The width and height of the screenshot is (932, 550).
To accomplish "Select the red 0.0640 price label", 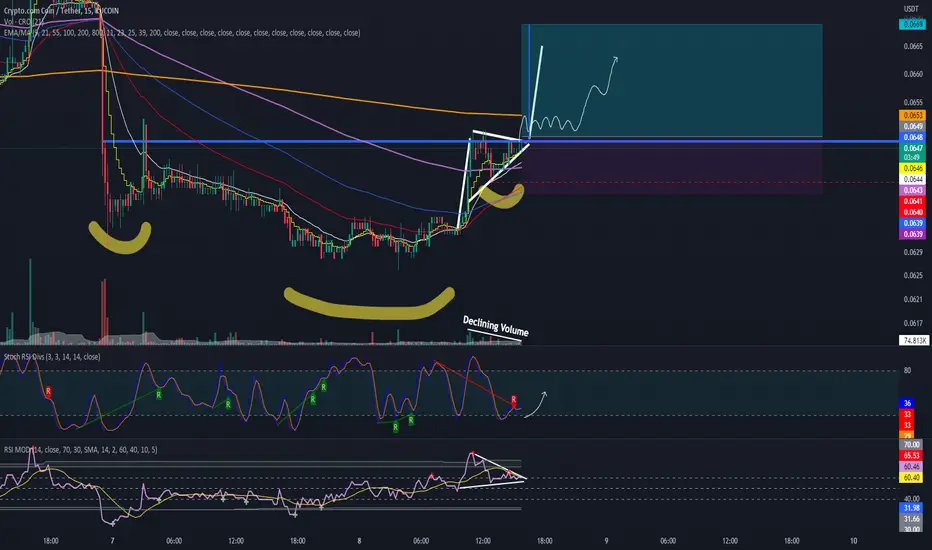I will pos(912,212).
